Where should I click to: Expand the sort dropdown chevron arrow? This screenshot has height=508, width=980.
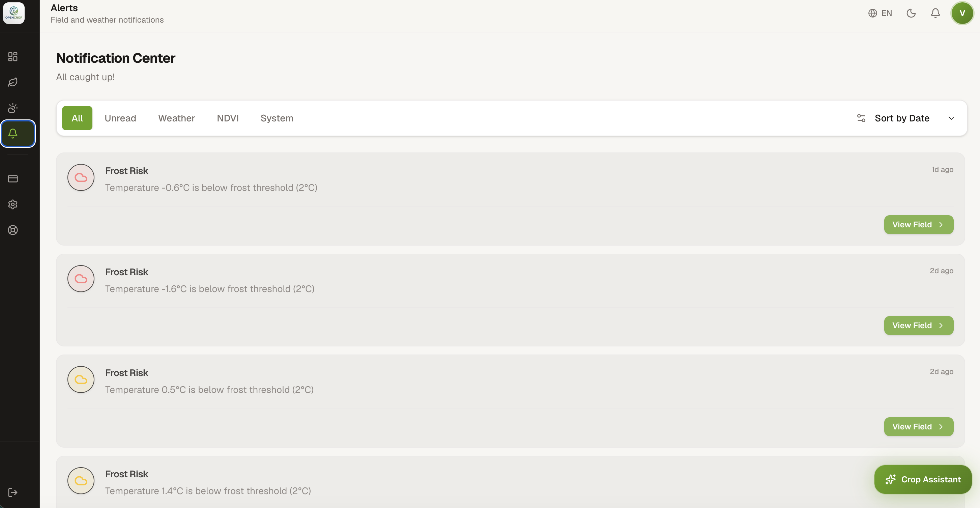point(951,118)
